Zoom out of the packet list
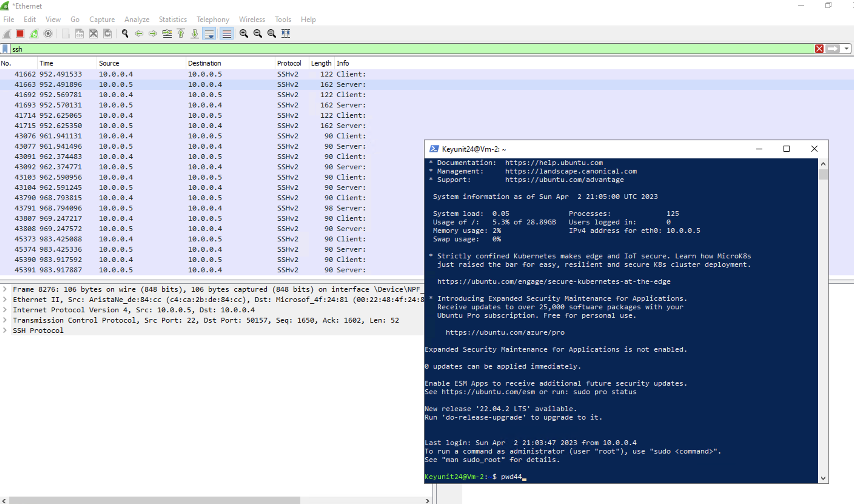 [258, 34]
